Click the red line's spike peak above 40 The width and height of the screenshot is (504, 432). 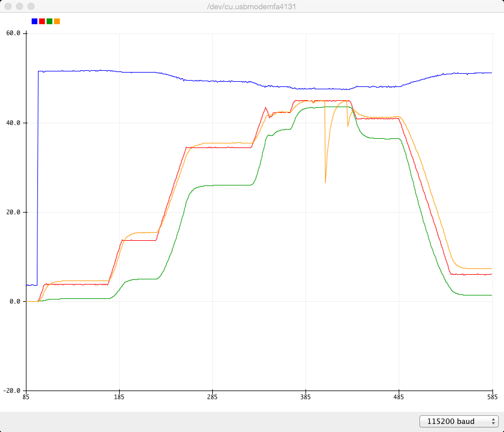[265, 107]
